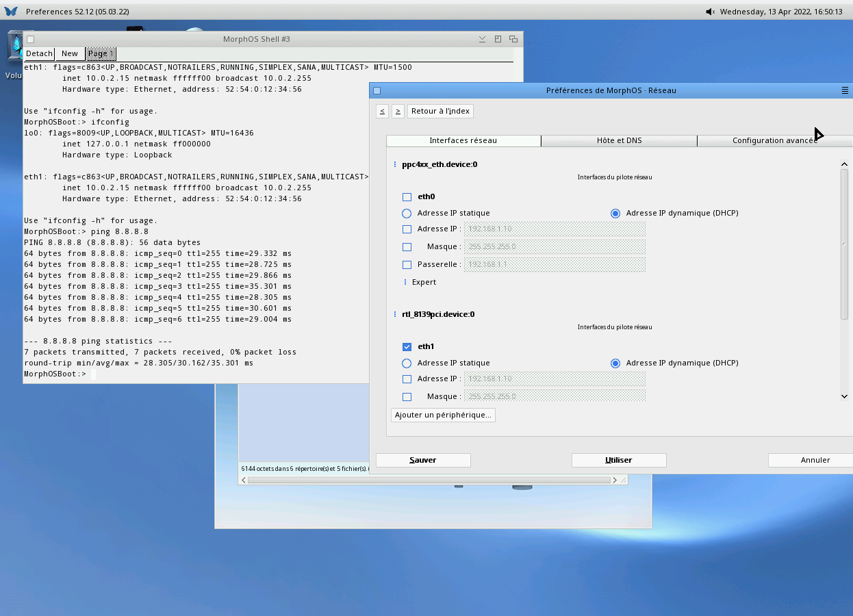The image size is (853, 616).
Task: Click the eth1 Masque input field
Action: pos(555,396)
